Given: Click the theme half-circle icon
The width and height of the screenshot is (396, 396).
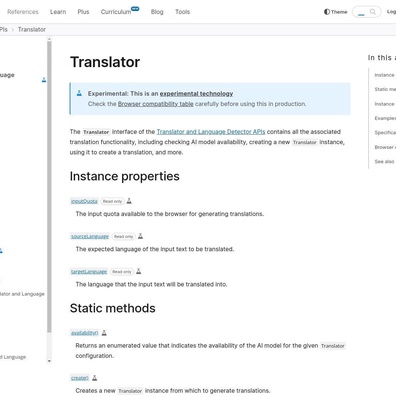Looking at the screenshot, I should pos(327,12).
